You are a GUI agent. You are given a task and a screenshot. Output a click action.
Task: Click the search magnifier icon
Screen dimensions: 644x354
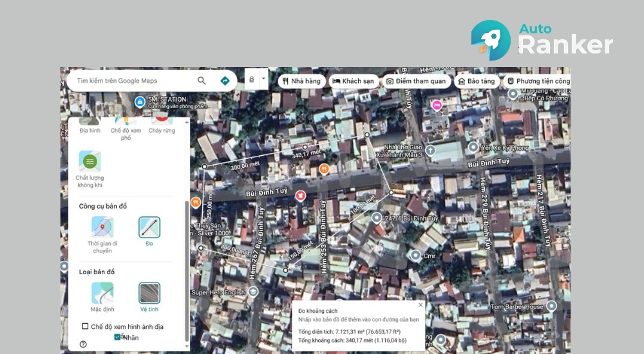202,81
